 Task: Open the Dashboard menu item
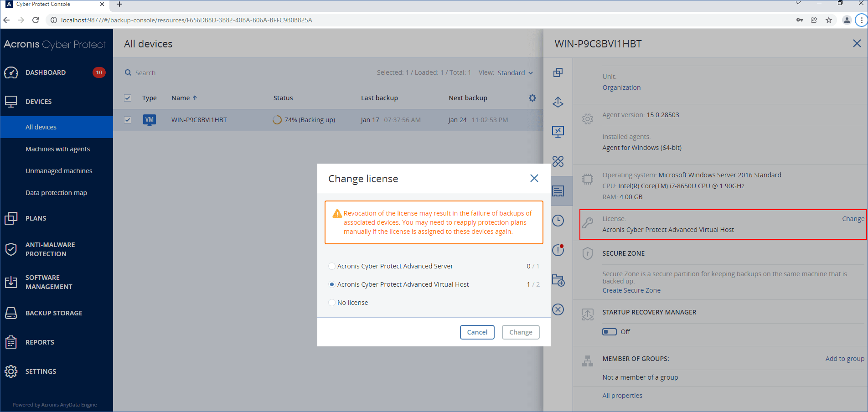coord(46,72)
